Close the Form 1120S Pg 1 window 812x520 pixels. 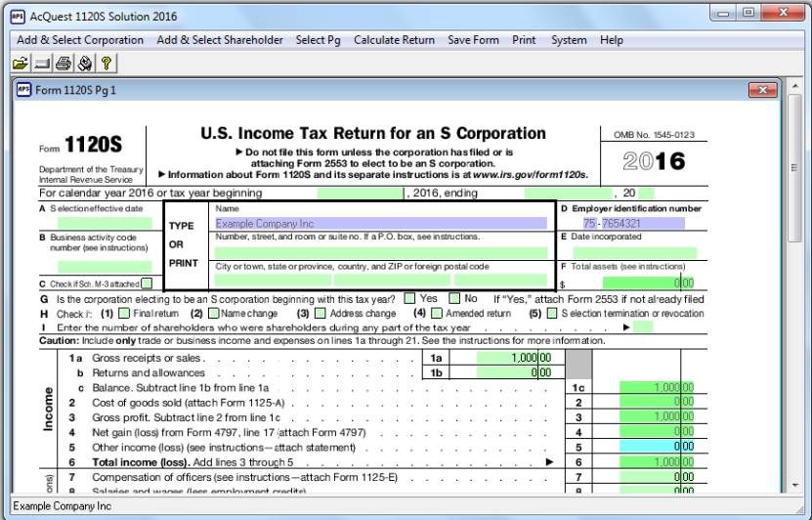(x=763, y=90)
